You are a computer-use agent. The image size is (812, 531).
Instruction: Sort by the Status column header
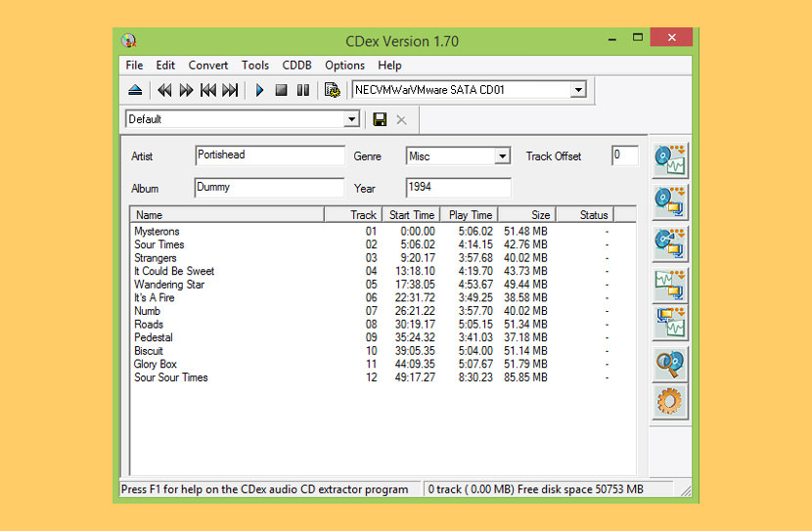[585, 215]
